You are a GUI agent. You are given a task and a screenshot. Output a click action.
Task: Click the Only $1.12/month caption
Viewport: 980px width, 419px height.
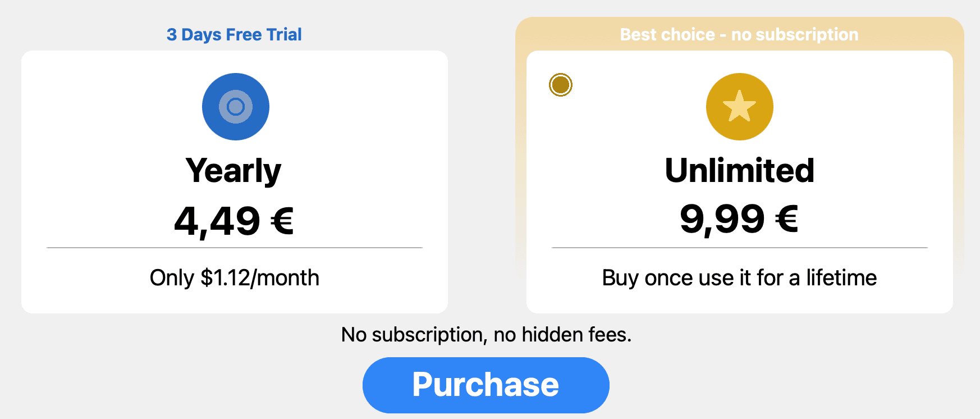pyautogui.click(x=234, y=277)
